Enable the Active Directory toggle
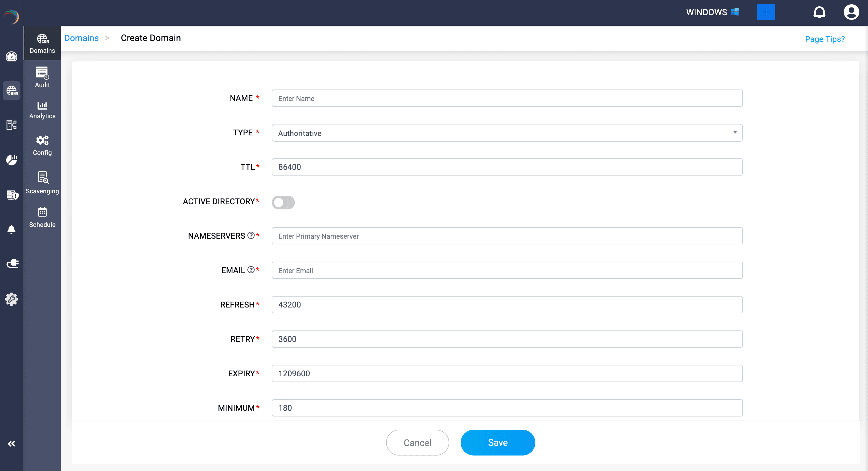868x471 pixels. tap(283, 202)
